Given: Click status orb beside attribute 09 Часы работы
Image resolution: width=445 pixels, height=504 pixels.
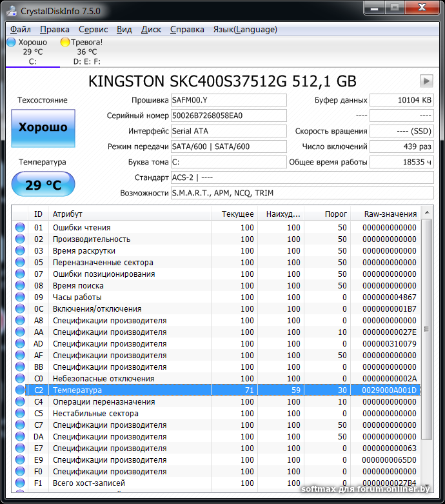Looking at the screenshot, I should pos(20,297).
